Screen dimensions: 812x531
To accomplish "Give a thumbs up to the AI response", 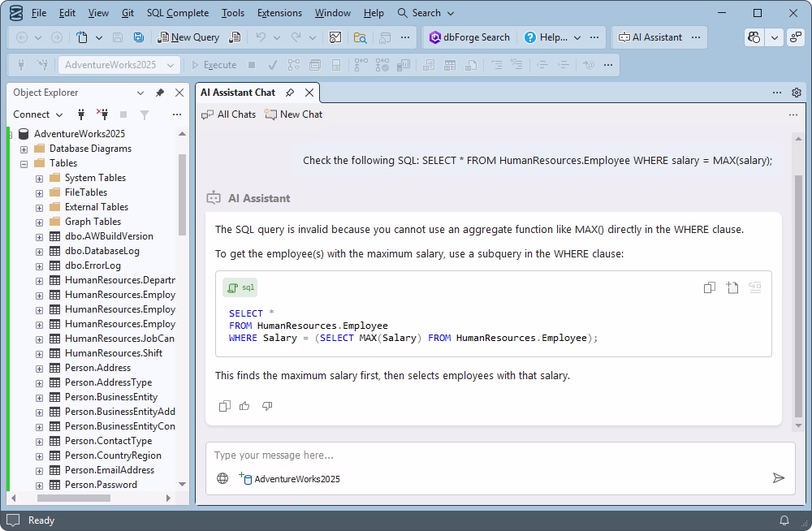I will click(244, 406).
